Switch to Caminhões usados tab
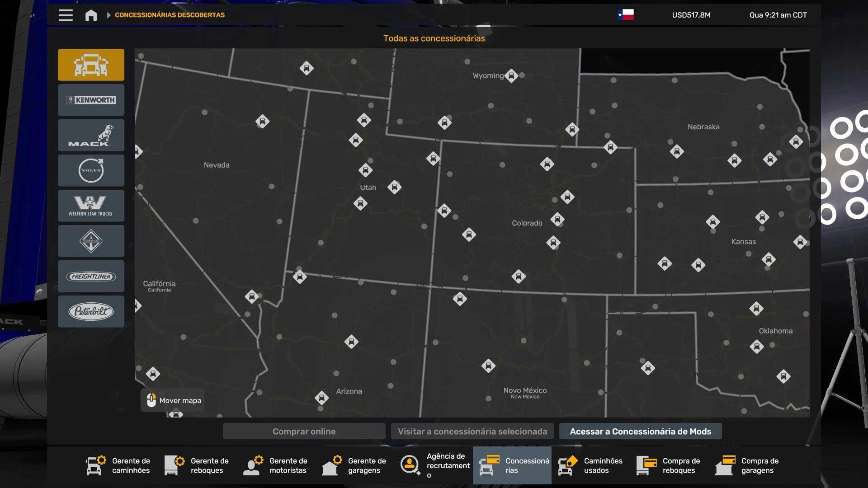The width and height of the screenshot is (868, 488). (x=590, y=465)
